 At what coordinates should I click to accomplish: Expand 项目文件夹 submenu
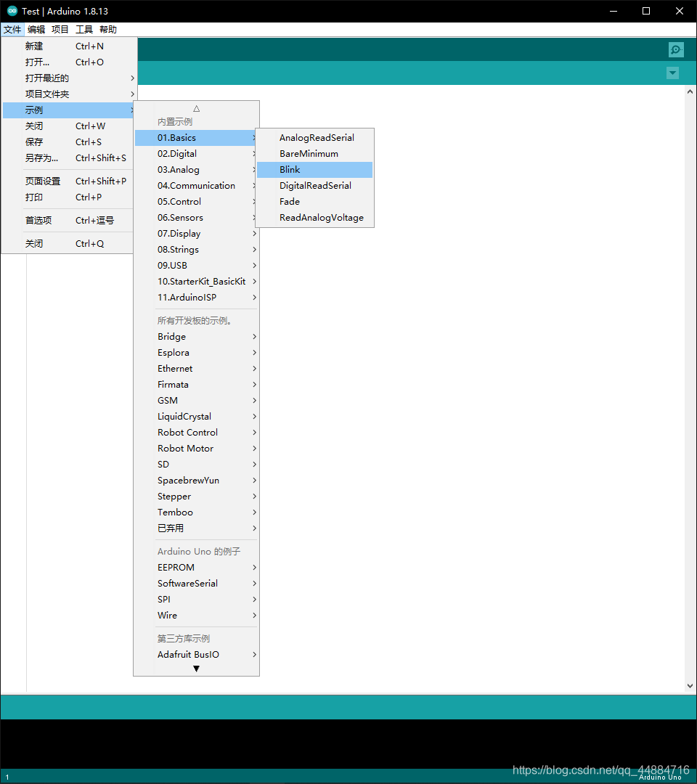[70, 94]
